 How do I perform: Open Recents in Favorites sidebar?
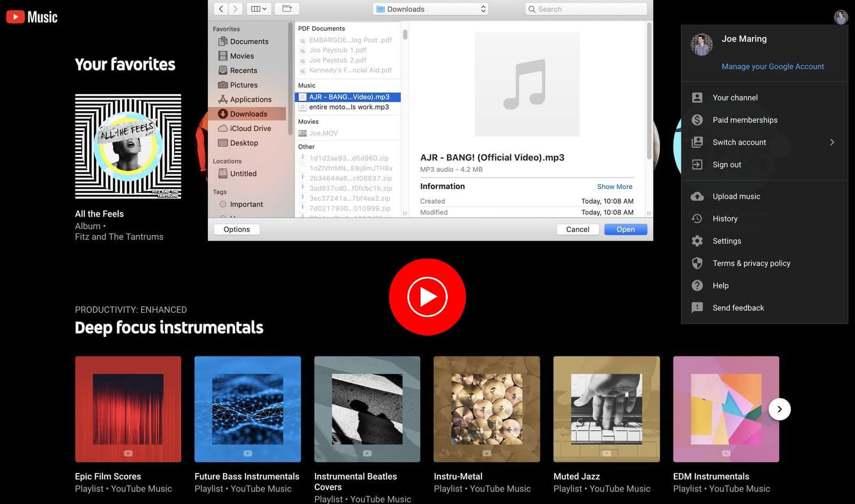[243, 70]
